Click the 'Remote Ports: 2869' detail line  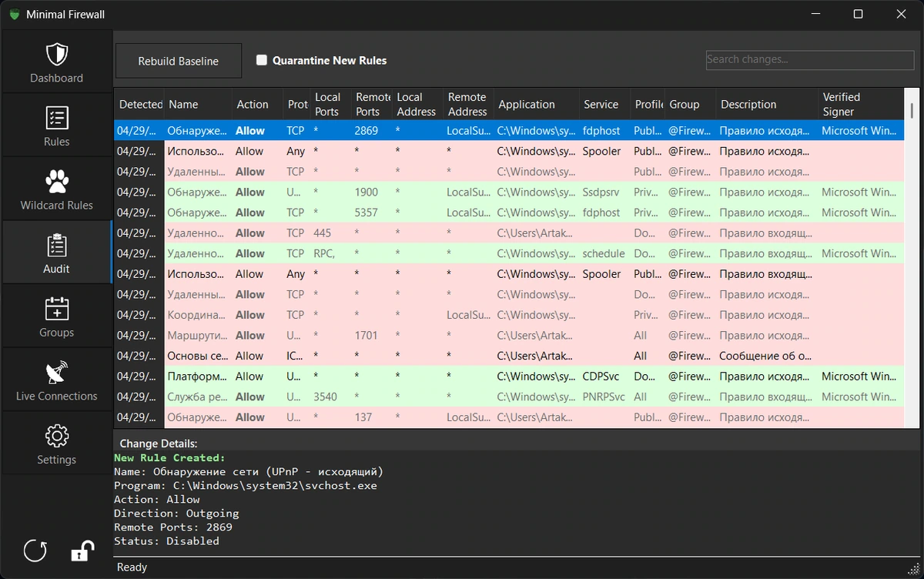pos(173,527)
